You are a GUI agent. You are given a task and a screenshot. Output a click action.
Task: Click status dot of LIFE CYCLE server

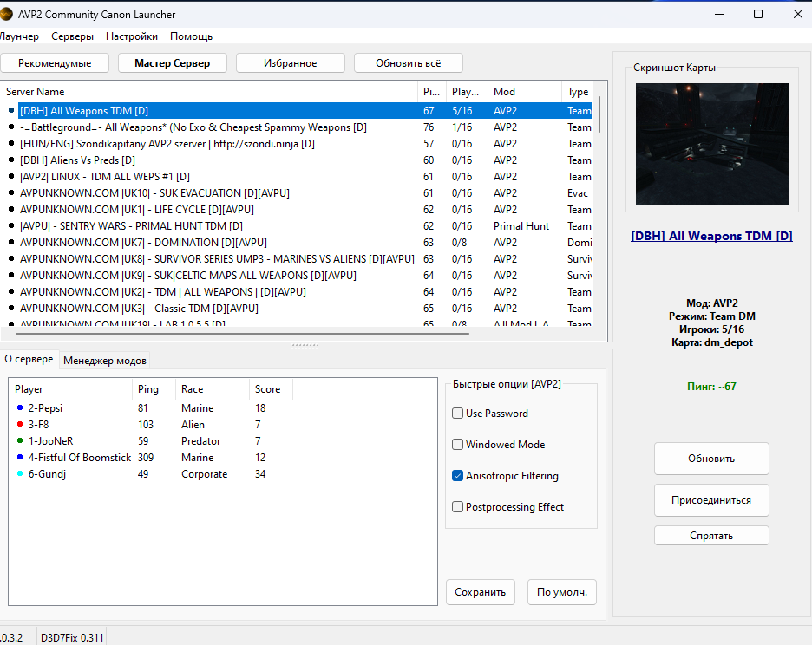click(11, 210)
